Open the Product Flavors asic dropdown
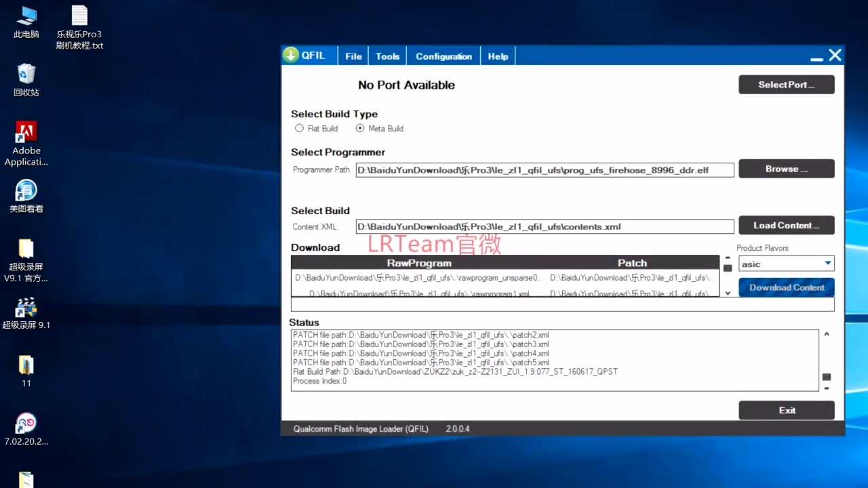Screen dimensions: 868x488 [787, 264]
